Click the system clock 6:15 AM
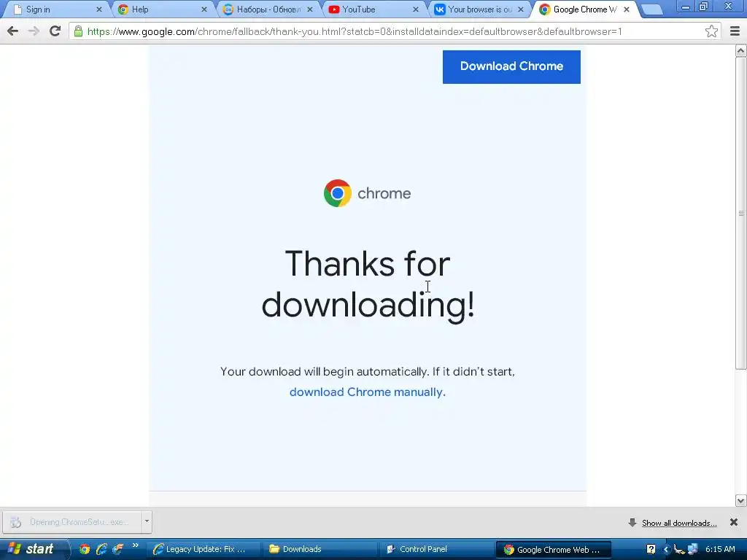This screenshot has width=747, height=560. point(720,549)
